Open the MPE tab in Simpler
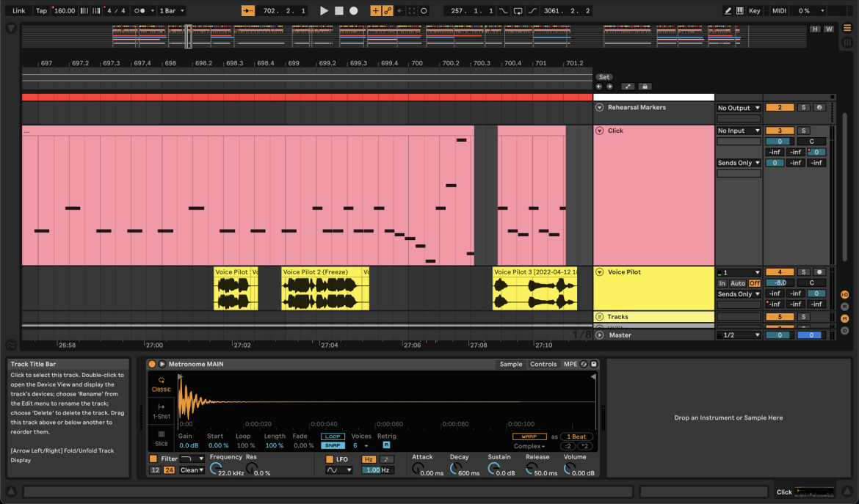 570,364
